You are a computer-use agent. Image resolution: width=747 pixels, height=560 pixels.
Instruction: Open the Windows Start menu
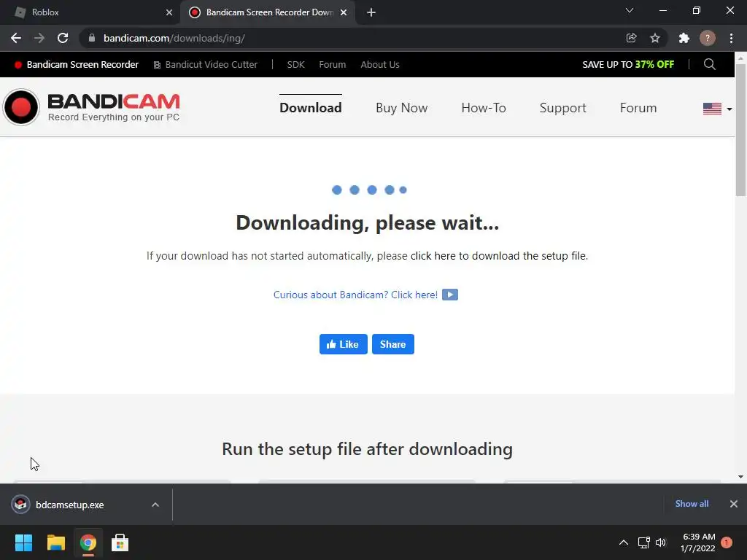click(x=24, y=542)
